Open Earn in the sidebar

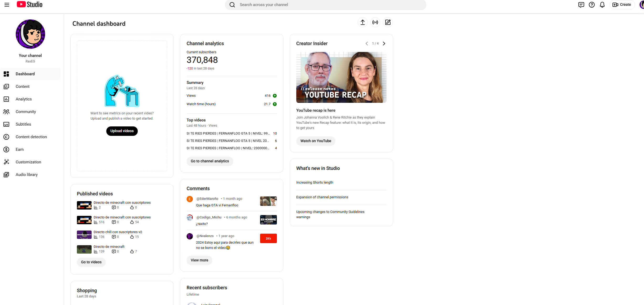point(20,149)
